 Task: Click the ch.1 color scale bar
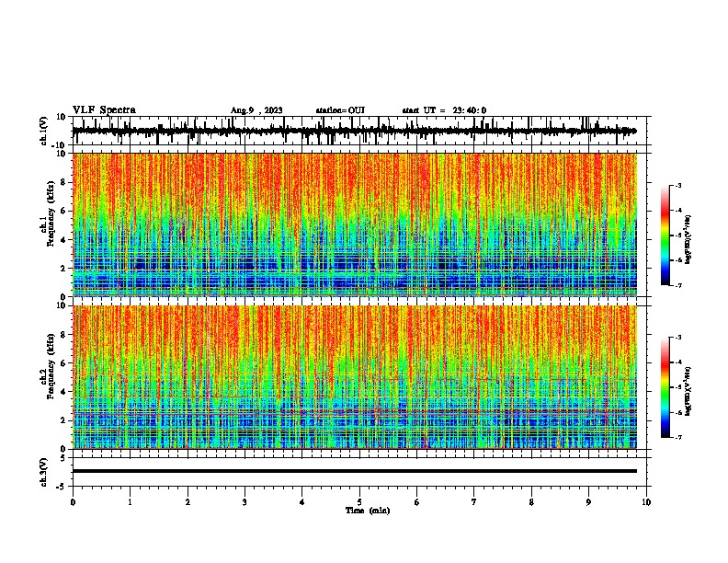point(665,236)
